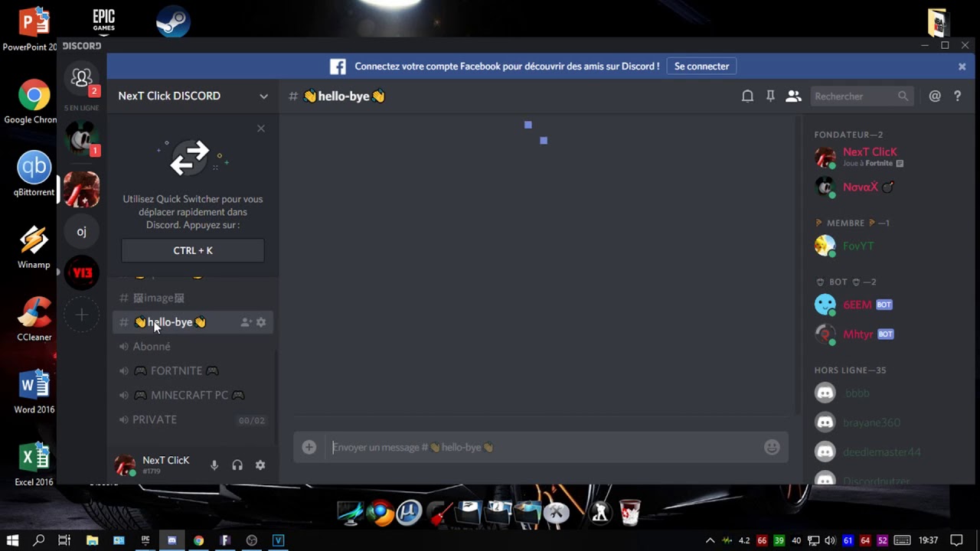Create invite for hello-bye channel
980x551 pixels.
tap(246, 323)
